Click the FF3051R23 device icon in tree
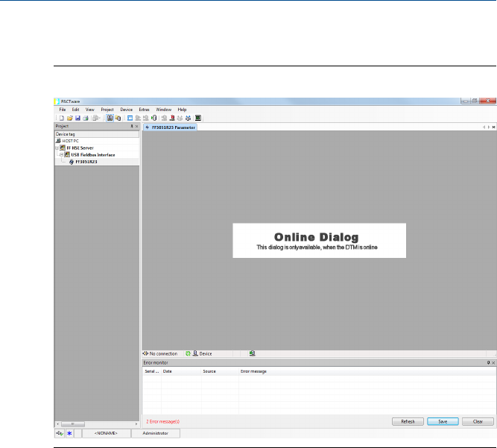The width and height of the screenshot is (497, 448). click(72, 161)
